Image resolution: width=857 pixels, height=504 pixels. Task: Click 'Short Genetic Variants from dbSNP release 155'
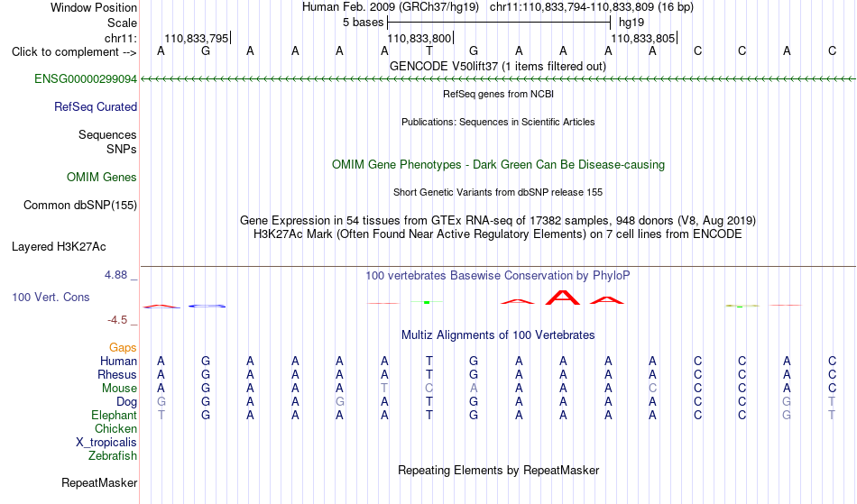pyautogui.click(x=498, y=192)
